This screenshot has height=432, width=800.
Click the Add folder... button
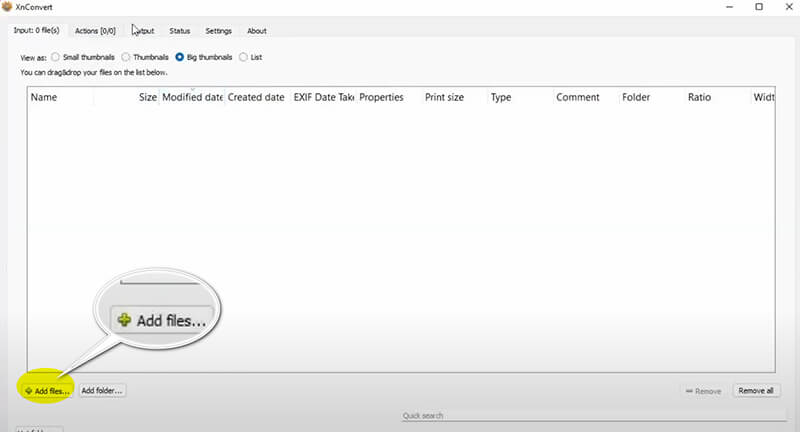coord(102,391)
